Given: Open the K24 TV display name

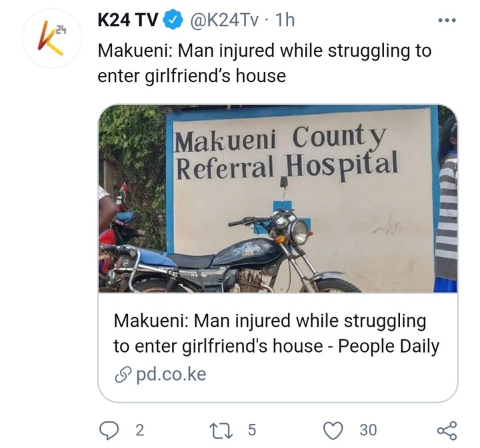Looking at the screenshot, I should 128,20.
